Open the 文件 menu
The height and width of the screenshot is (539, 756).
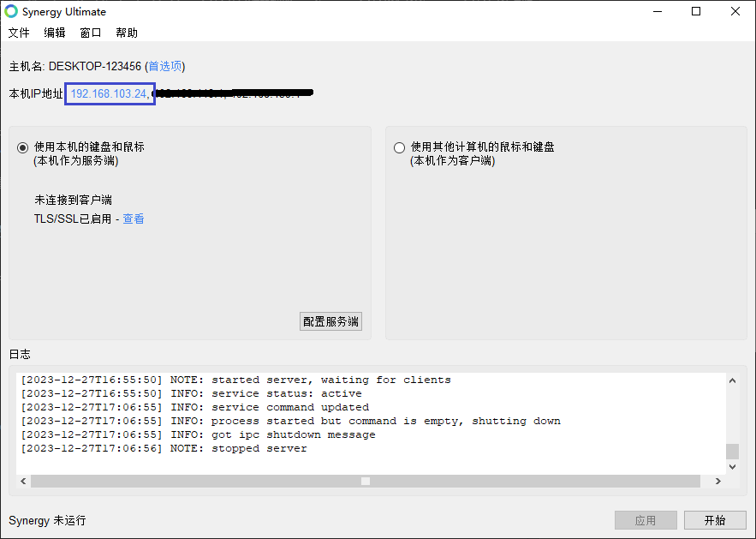click(x=19, y=33)
